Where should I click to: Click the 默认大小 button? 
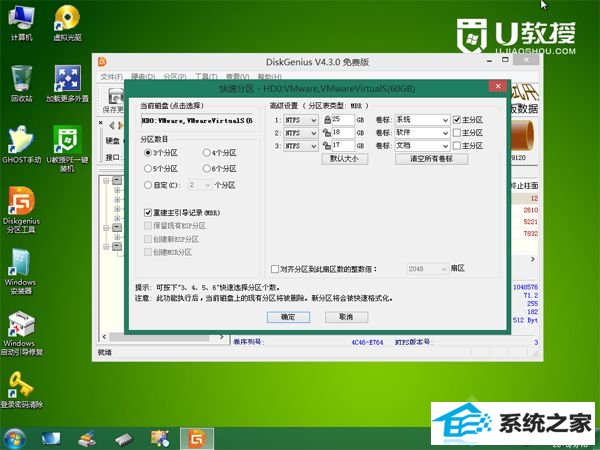tap(345, 159)
